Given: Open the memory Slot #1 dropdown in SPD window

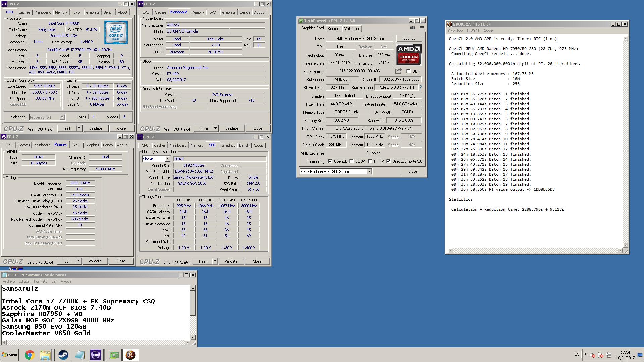Looking at the screenshot, I should (x=167, y=159).
